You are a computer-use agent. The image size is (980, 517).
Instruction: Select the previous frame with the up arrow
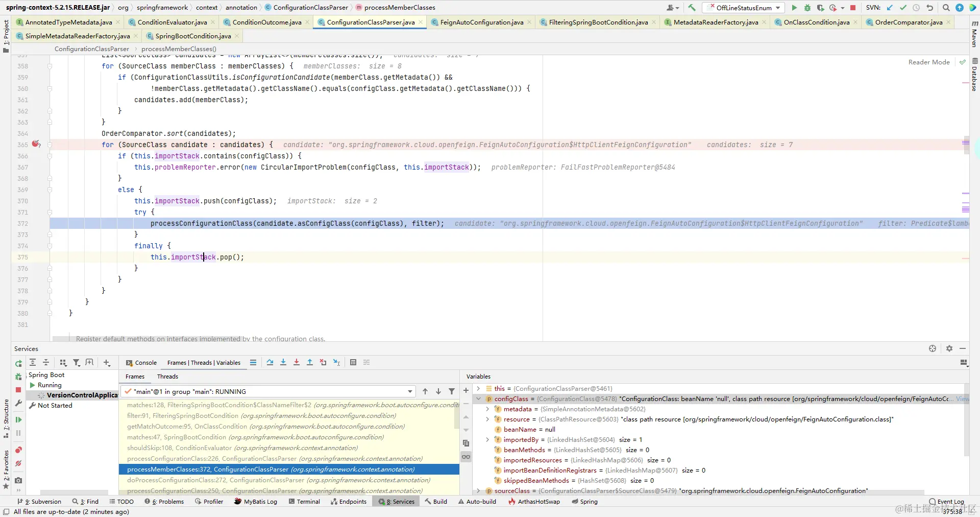(425, 391)
